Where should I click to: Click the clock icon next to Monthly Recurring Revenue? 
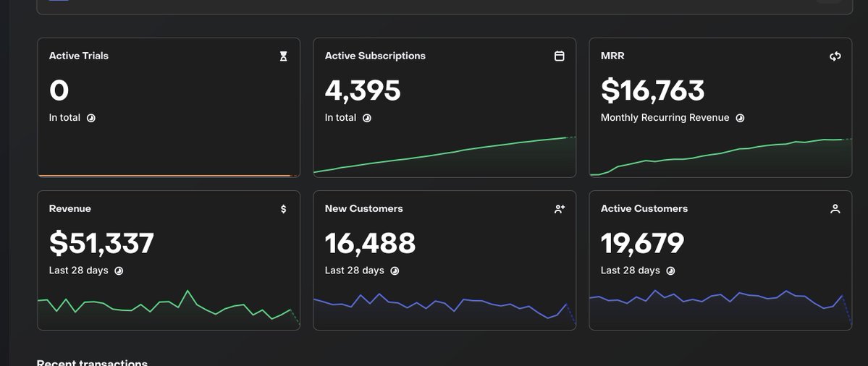pyautogui.click(x=740, y=118)
